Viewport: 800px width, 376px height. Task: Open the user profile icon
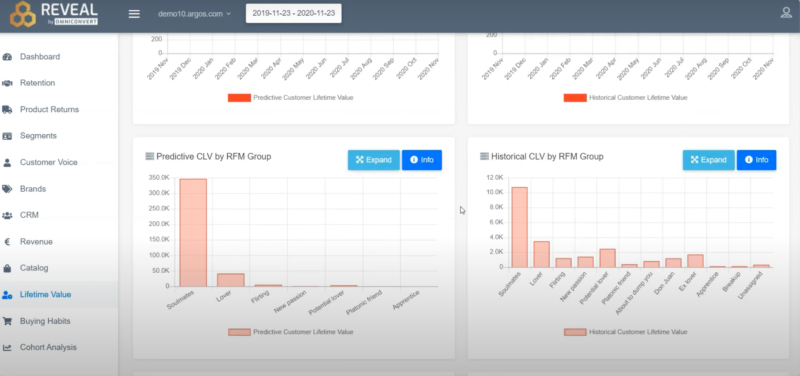[x=786, y=13]
